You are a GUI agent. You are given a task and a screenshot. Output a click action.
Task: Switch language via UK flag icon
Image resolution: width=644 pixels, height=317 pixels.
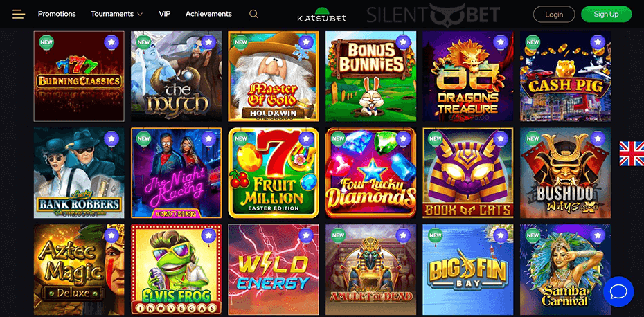pos(632,154)
